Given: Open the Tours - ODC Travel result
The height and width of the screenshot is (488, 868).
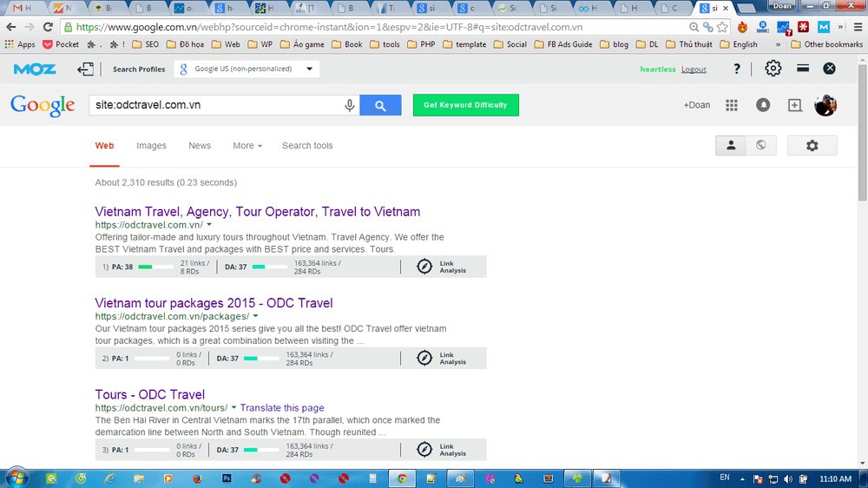Looking at the screenshot, I should coord(149,394).
